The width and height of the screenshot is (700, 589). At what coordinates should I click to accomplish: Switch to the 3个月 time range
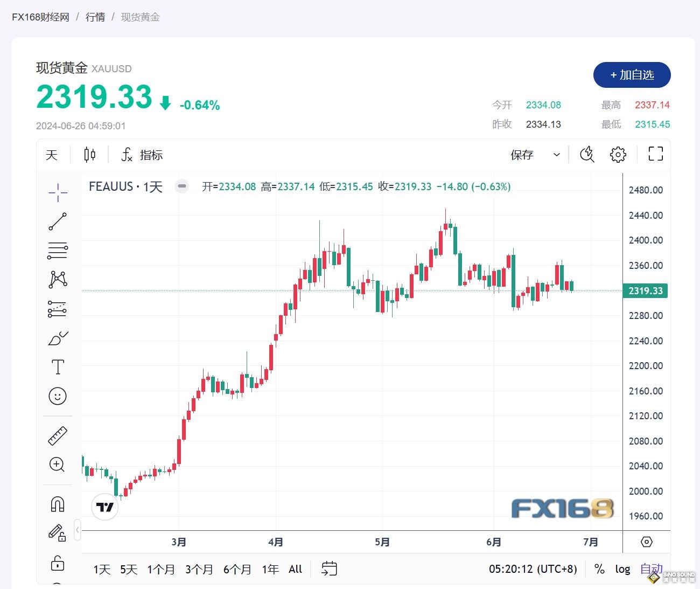pos(199,569)
